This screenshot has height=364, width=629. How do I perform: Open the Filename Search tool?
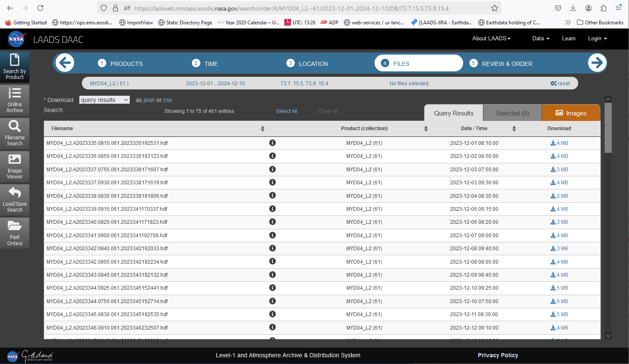(15, 133)
